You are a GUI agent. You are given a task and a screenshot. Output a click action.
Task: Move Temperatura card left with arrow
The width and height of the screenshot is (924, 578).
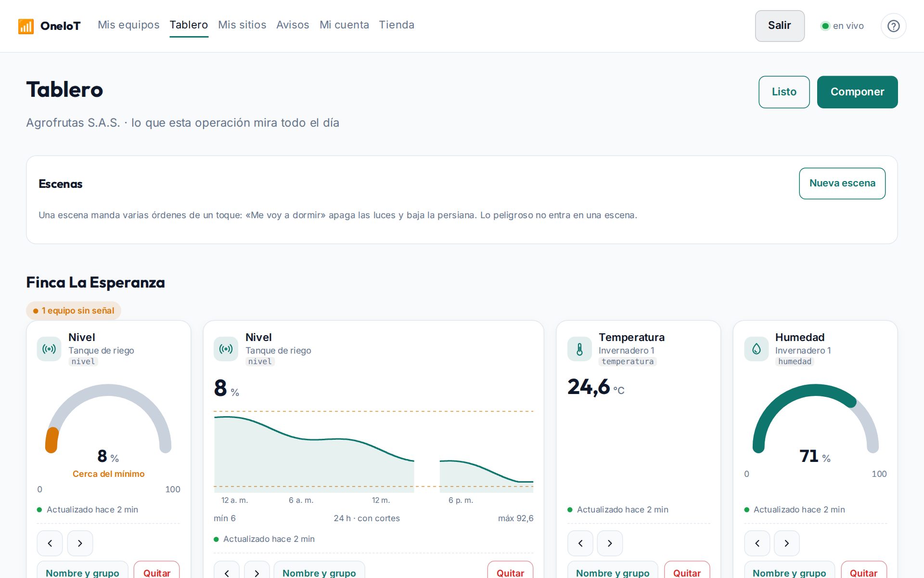580,543
